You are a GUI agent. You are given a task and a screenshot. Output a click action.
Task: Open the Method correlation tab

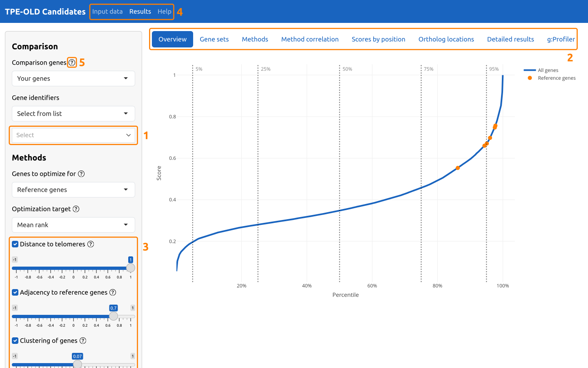[x=310, y=39]
